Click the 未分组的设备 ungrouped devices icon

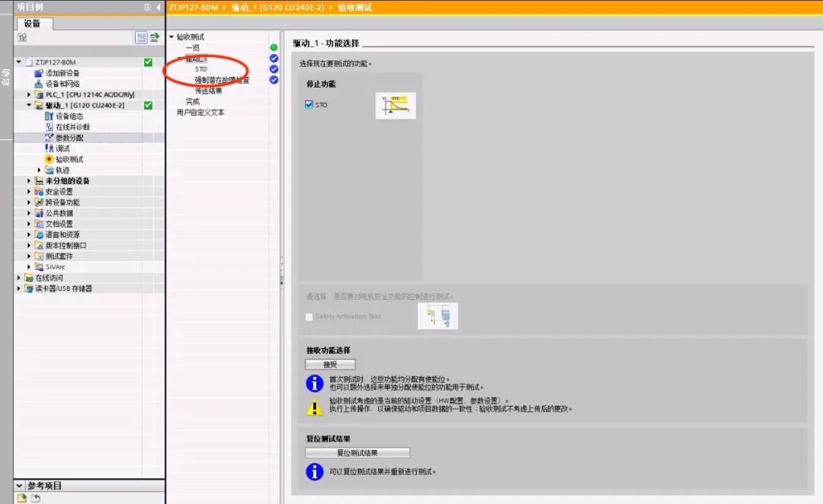[x=38, y=180]
